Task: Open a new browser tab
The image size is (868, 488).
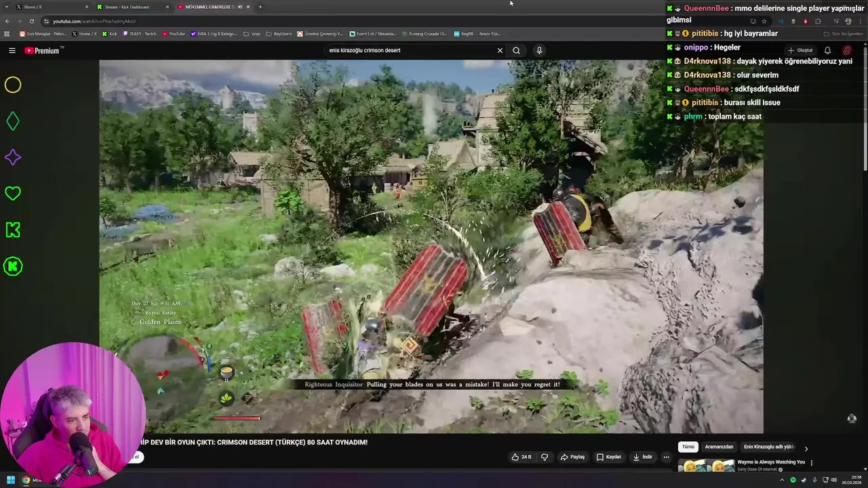Action: 260,7
